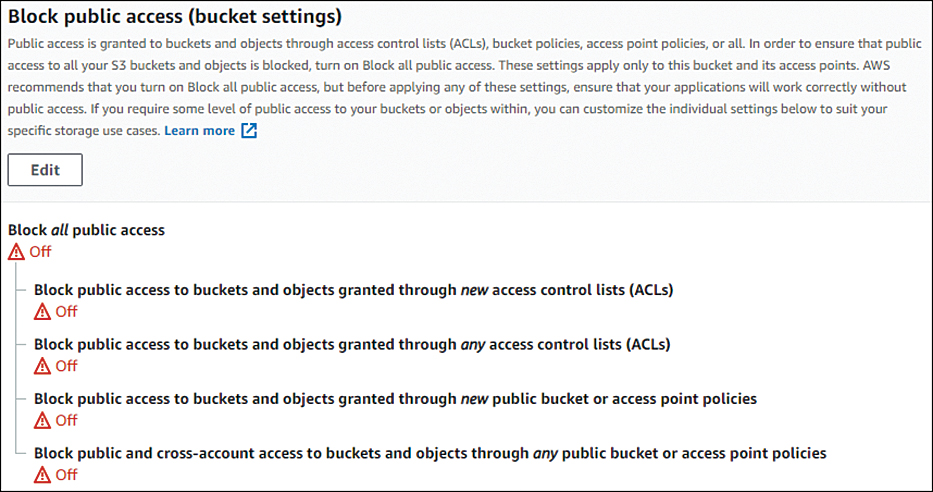Screen dimensions: 933x492
Task: Click the warning icon under Block all public access
Action: 17,252
